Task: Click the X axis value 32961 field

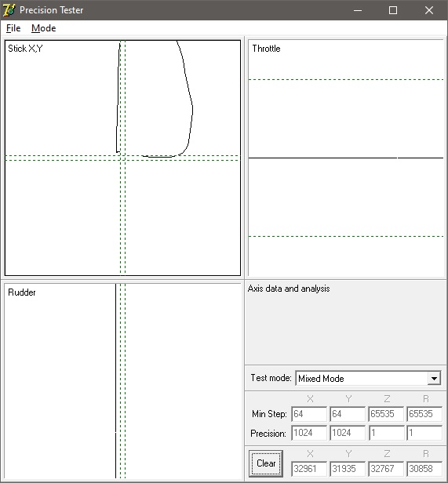Action: (x=309, y=469)
